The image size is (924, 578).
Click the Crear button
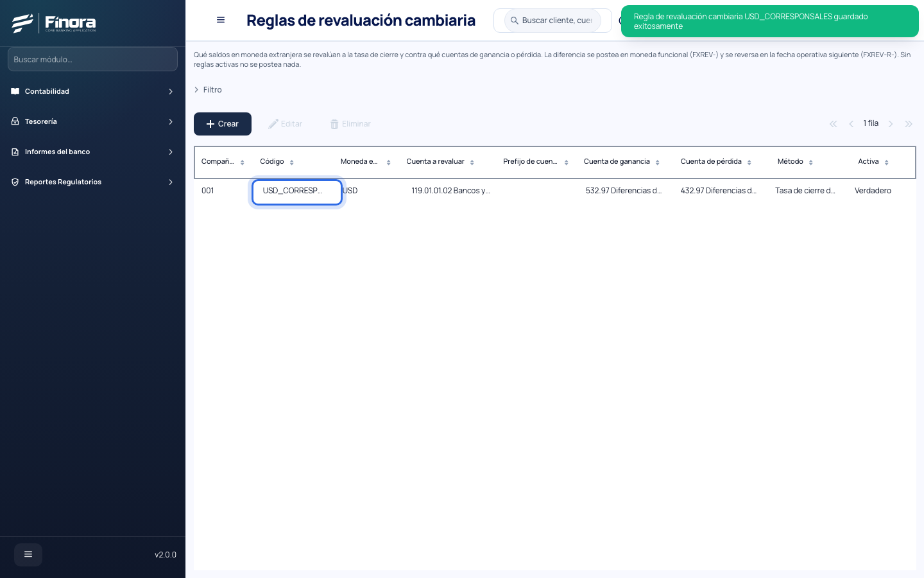point(223,124)
